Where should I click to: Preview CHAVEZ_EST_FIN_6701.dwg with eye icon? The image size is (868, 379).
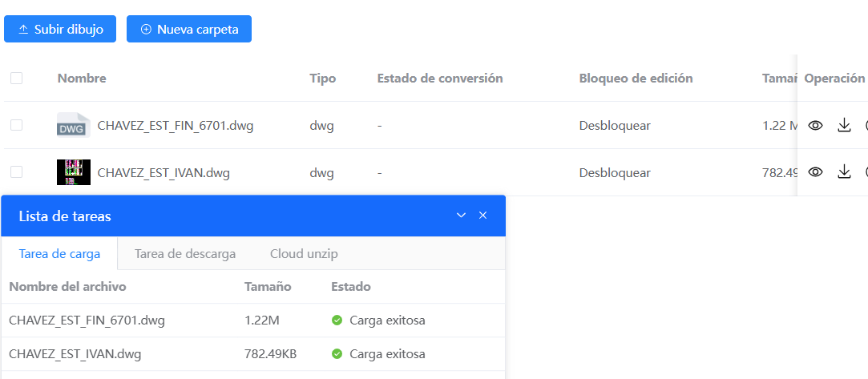coord(816,126)
